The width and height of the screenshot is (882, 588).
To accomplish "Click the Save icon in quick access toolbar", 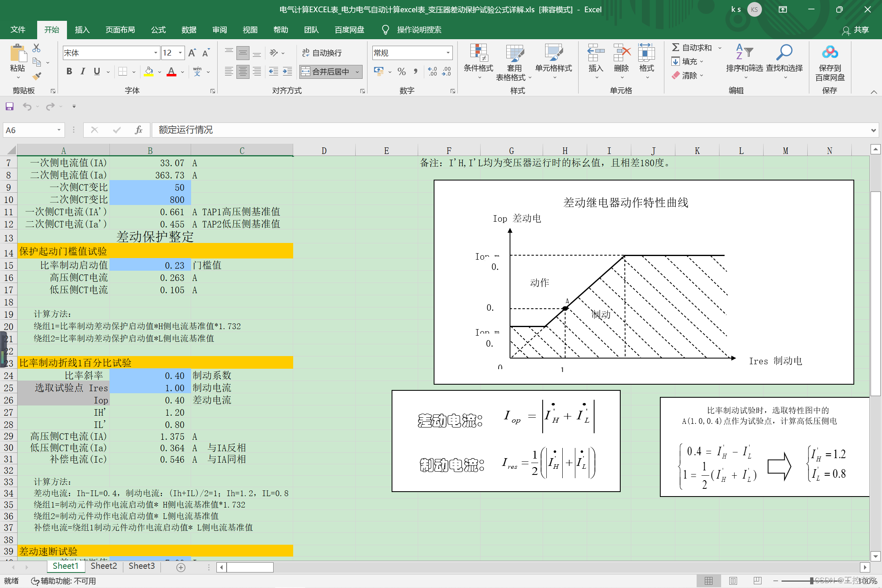I will point(9,107).
